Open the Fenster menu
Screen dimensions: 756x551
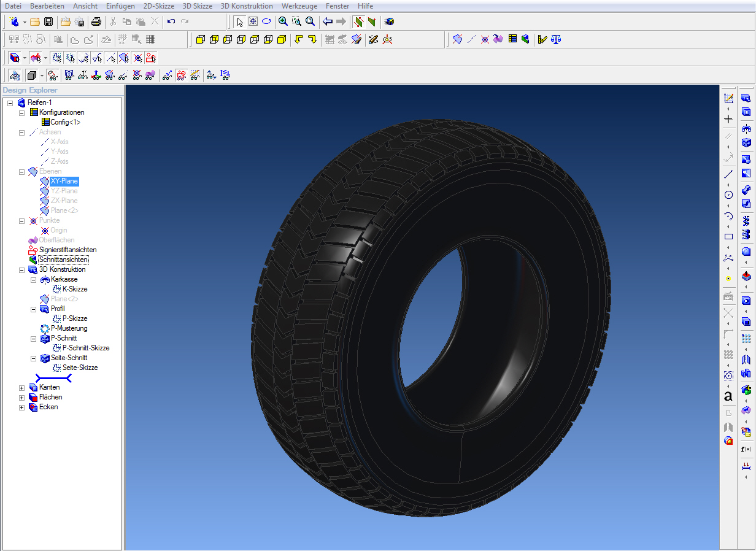[x=337, y=6]
